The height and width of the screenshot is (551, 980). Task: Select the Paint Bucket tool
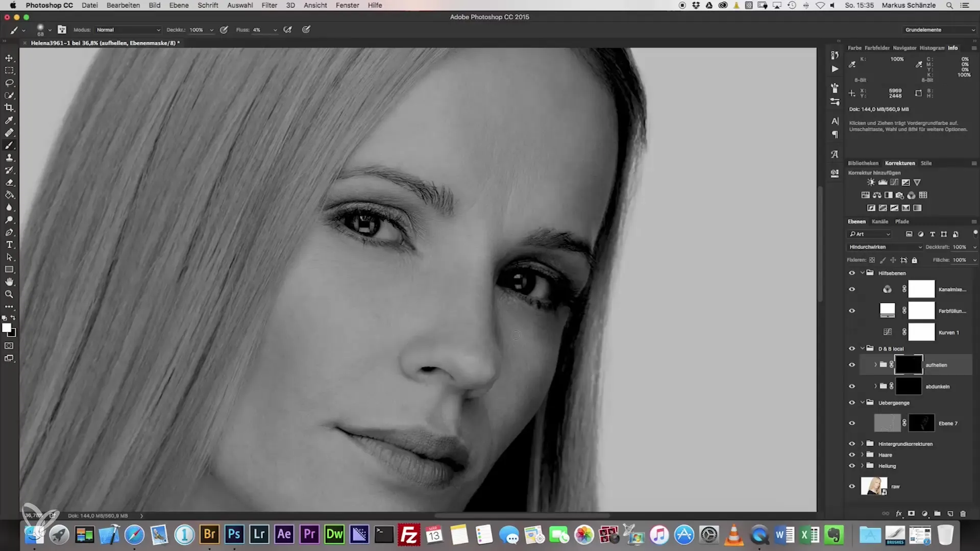9,195
